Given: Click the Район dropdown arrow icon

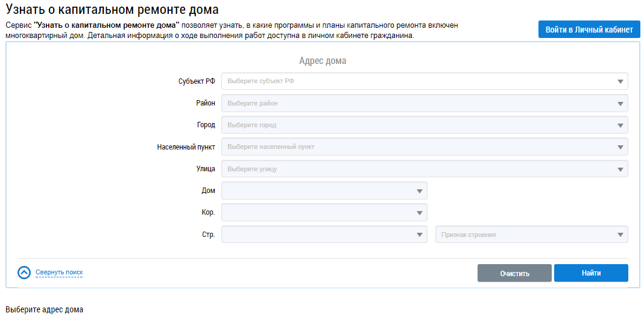Looking at the screenshot, I should point(620,103).
